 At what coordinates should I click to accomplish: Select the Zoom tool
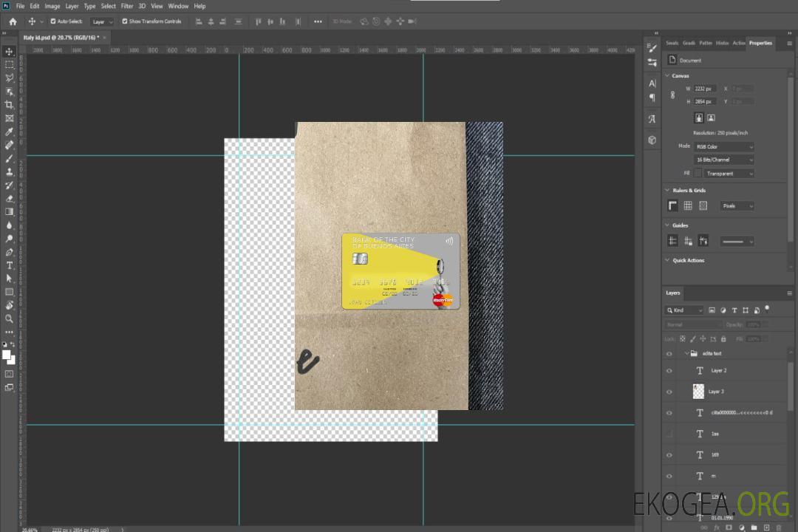click(9, 318)
